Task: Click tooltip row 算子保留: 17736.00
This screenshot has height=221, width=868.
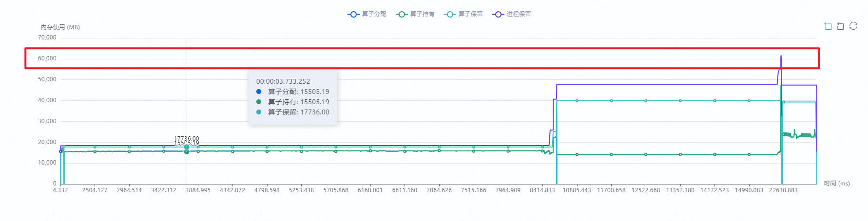Action: coord(293,112)
